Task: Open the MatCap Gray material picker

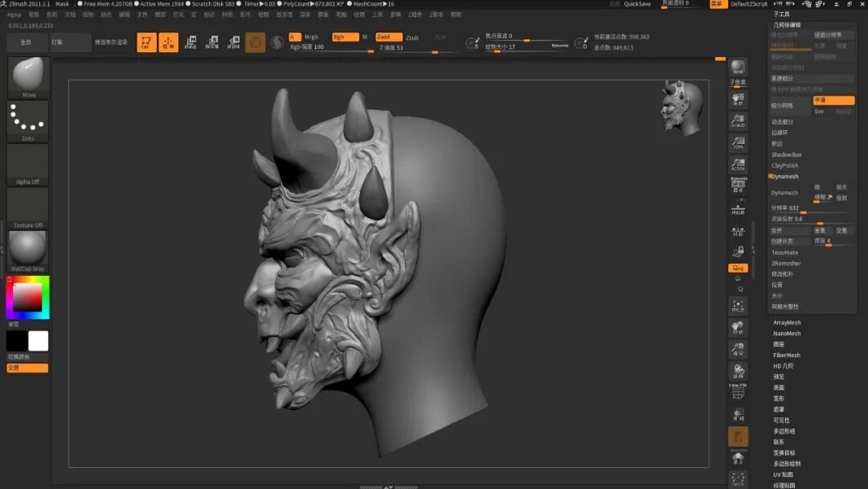Action: coord(28,249)
